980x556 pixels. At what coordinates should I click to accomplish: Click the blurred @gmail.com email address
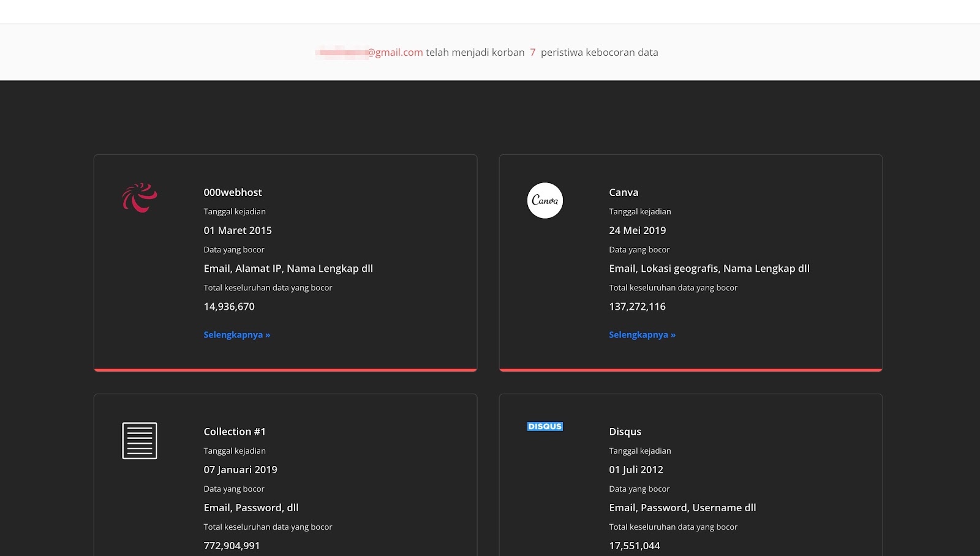tap(369, 52)
